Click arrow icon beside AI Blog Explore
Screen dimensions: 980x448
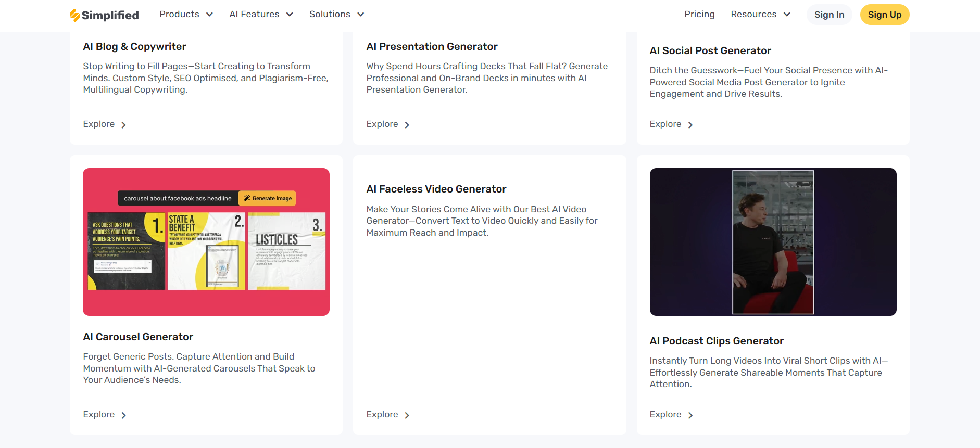coord(123,125)
